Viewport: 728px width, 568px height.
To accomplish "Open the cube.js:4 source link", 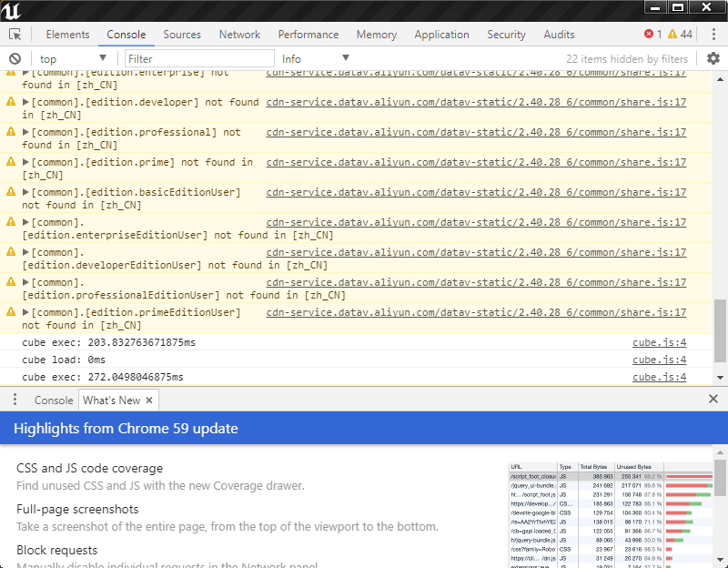I will [x=659, y=342].
